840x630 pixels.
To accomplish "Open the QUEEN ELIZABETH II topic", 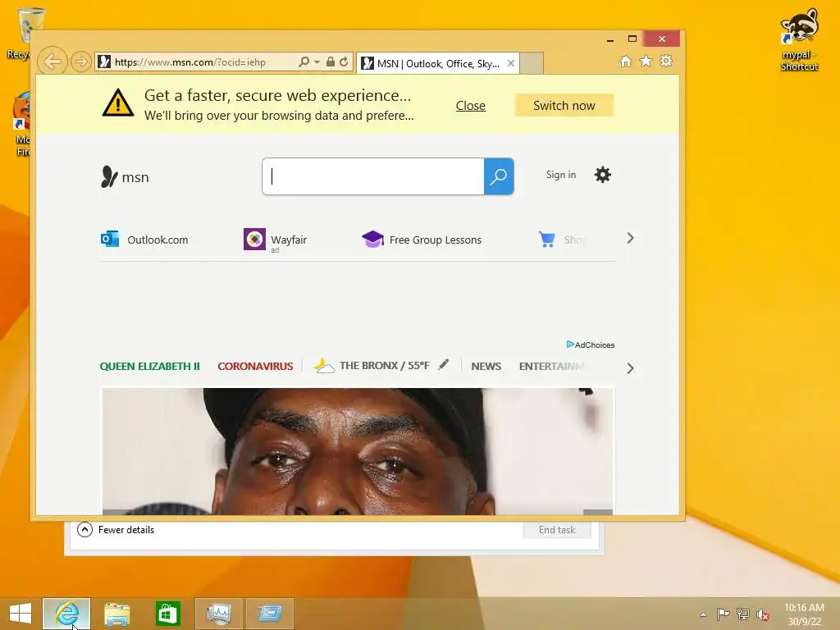I will click(149, 367).
